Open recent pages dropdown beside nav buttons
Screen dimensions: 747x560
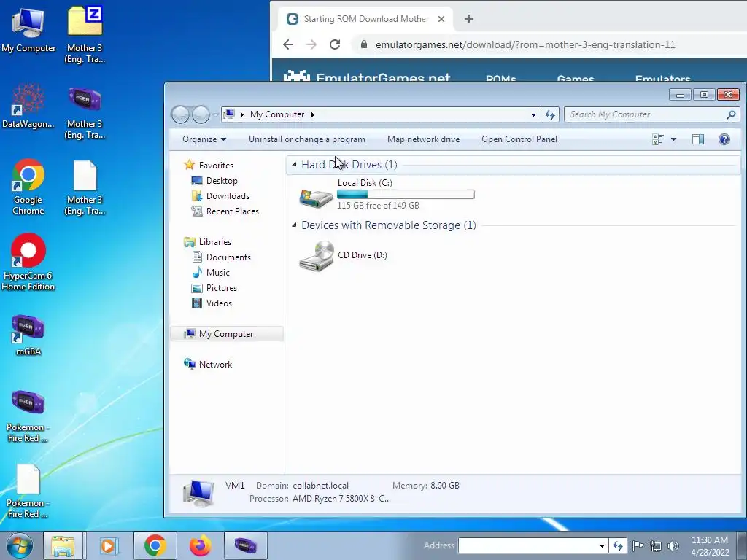click(215, 114)
